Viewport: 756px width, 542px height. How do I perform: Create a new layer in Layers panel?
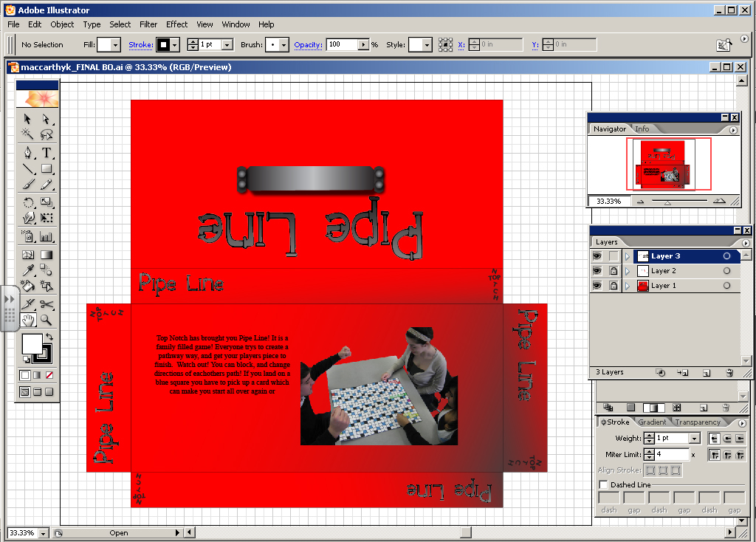707,372
